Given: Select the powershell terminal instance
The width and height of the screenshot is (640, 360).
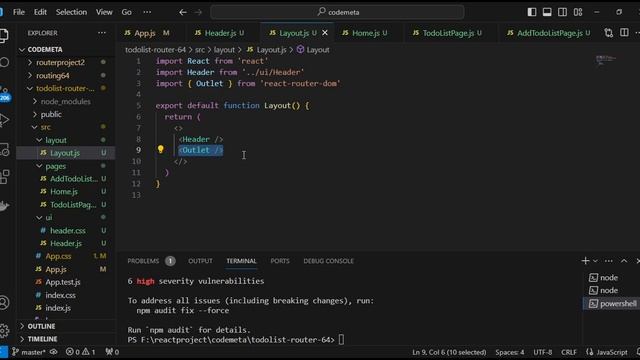Looking at the screenshot, I should 612,304.
